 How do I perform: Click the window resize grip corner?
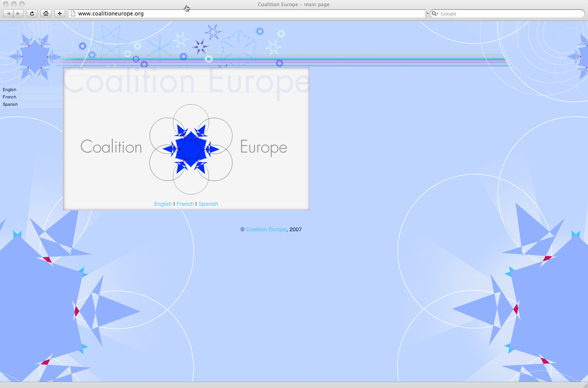585,385
